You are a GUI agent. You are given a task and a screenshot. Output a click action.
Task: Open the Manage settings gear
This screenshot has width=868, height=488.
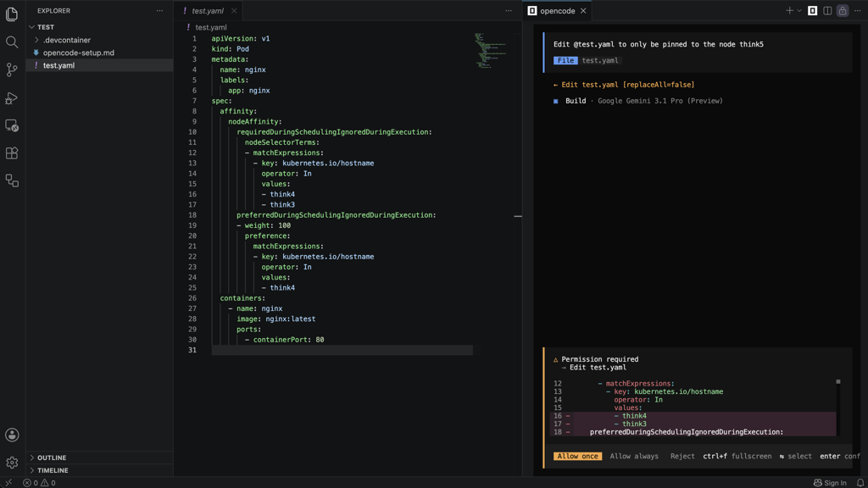pos(12,463)
